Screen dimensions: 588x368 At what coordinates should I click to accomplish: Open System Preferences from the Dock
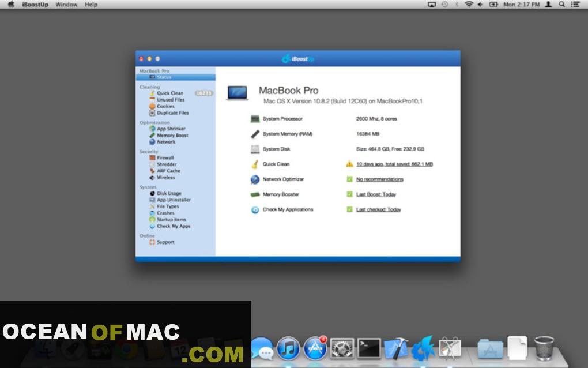pos(342,349)
